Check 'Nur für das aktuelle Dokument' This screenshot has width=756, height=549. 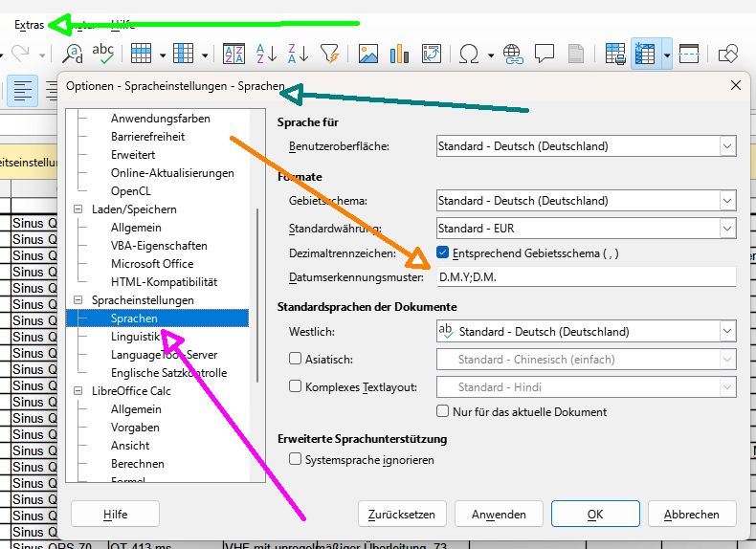point(442,411)
